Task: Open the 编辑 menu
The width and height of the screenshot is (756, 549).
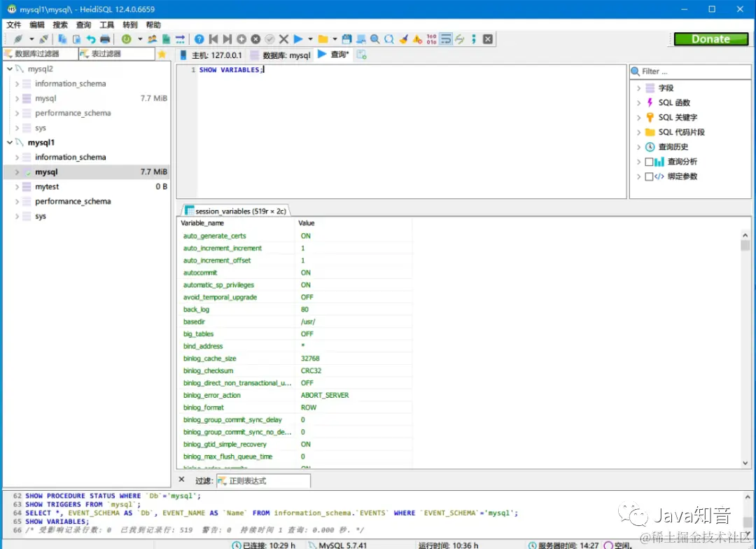Action: click(x=36, y=25)
